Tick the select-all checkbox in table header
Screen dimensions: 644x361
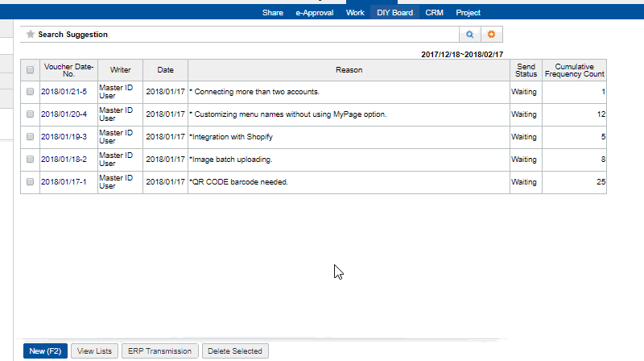click(x=30, y=70)
